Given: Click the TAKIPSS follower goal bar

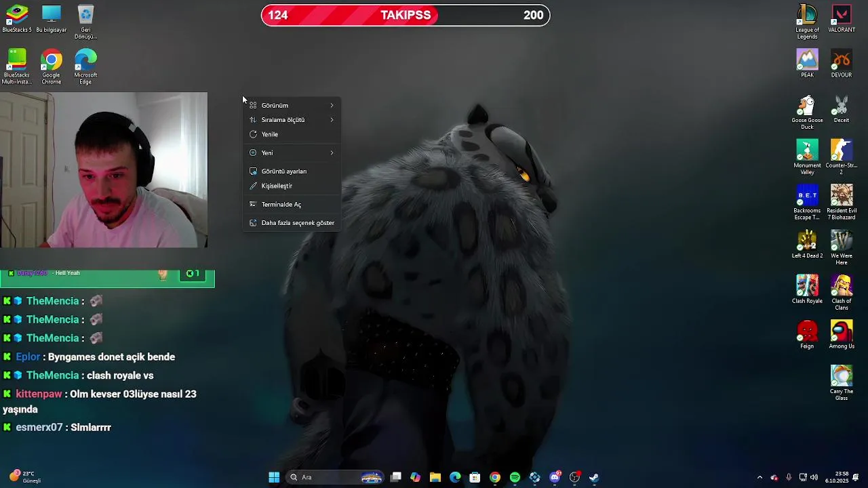Looking at the screenshot, I should [406, 15].
